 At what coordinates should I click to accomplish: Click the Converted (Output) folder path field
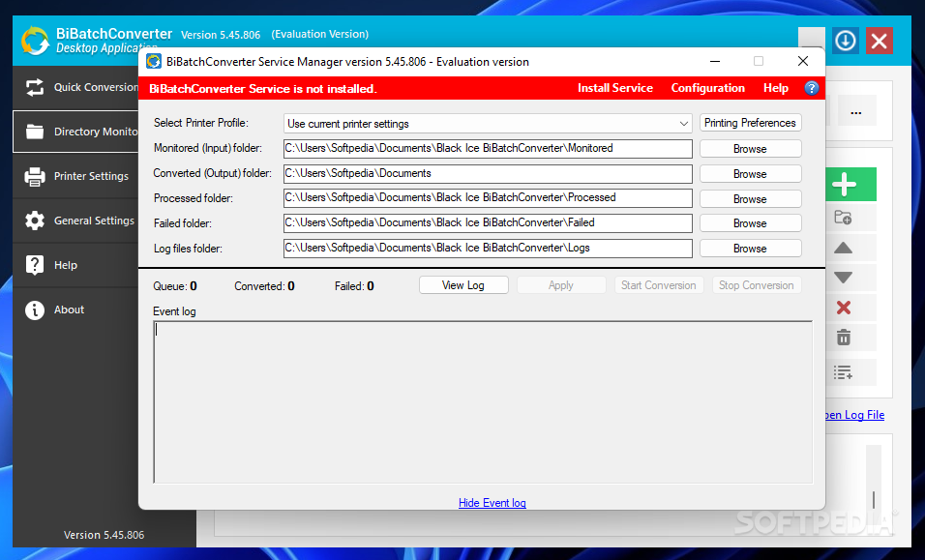coord(488,174)
